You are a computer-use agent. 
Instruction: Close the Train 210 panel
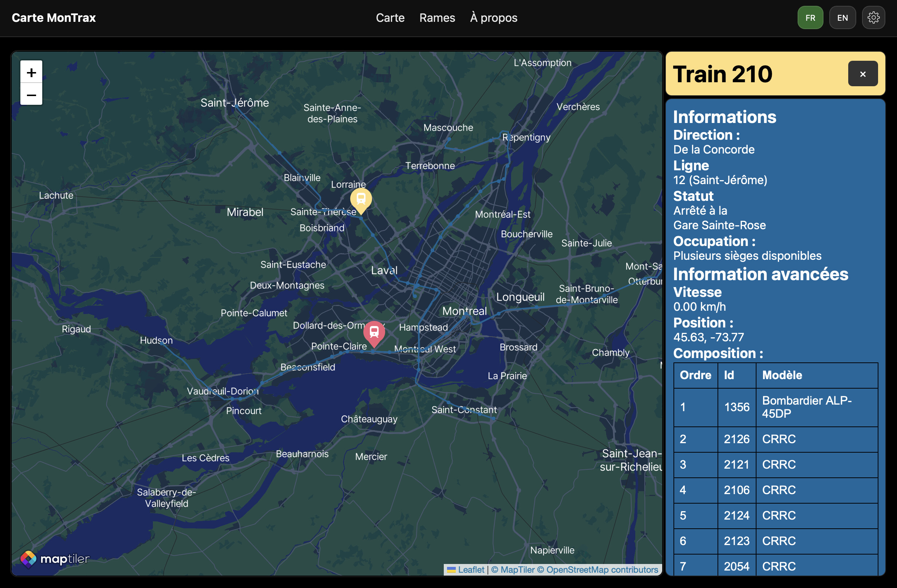point(862,74)
